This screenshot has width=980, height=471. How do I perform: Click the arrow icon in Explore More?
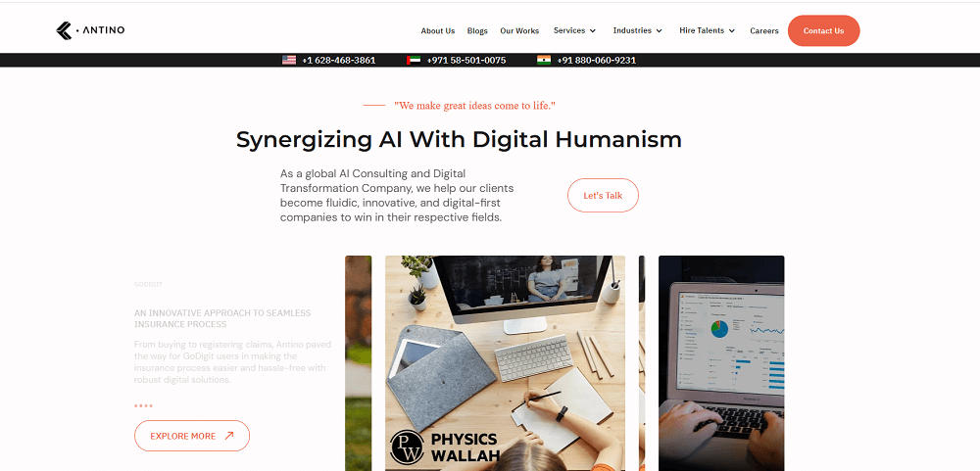tap(228, 436)
